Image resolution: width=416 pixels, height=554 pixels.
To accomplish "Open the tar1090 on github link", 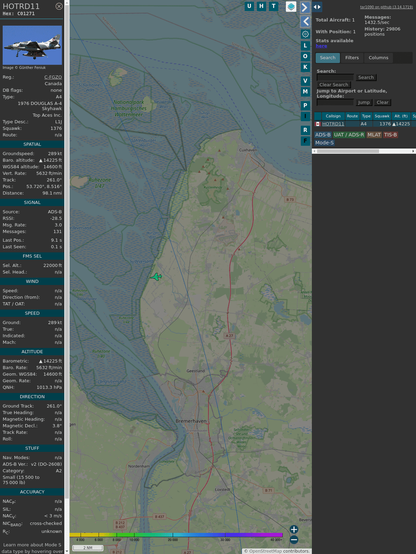I will tap(386, 7).
